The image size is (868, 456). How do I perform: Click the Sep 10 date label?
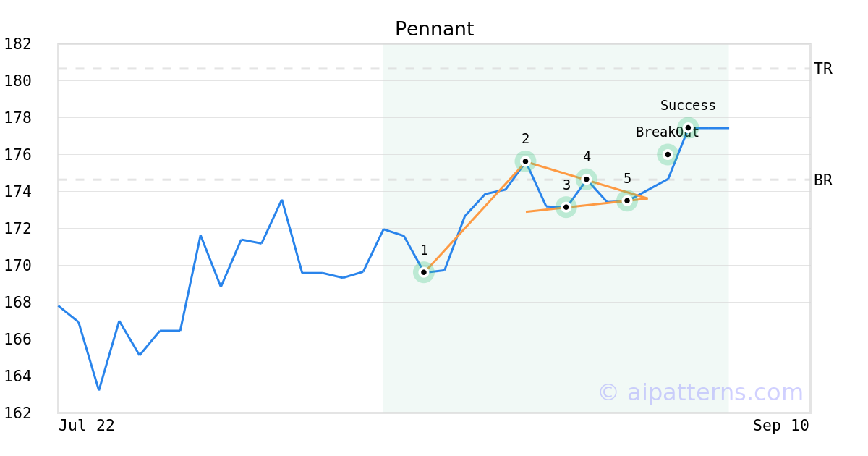click(x=781, y=426)
